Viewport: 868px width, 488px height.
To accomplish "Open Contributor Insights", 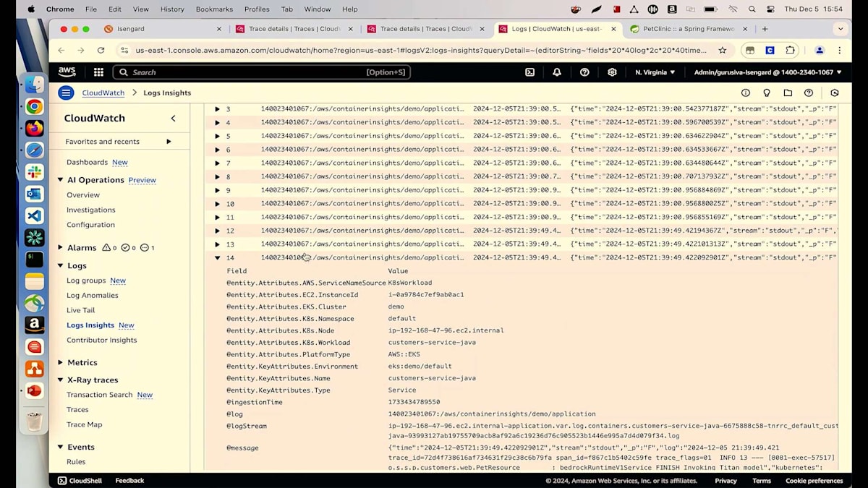I will pyautogui.click(x=101, y=340).
